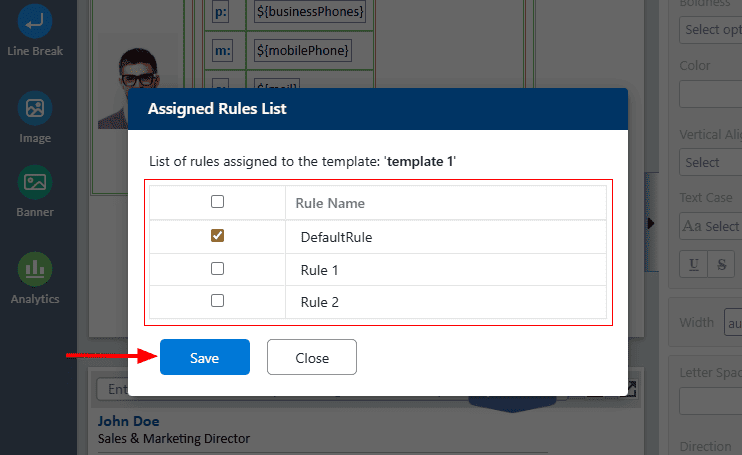Collapse the right properties panel arrow
Viewport: 742px width, 455px height.
[x=651, y=223]
